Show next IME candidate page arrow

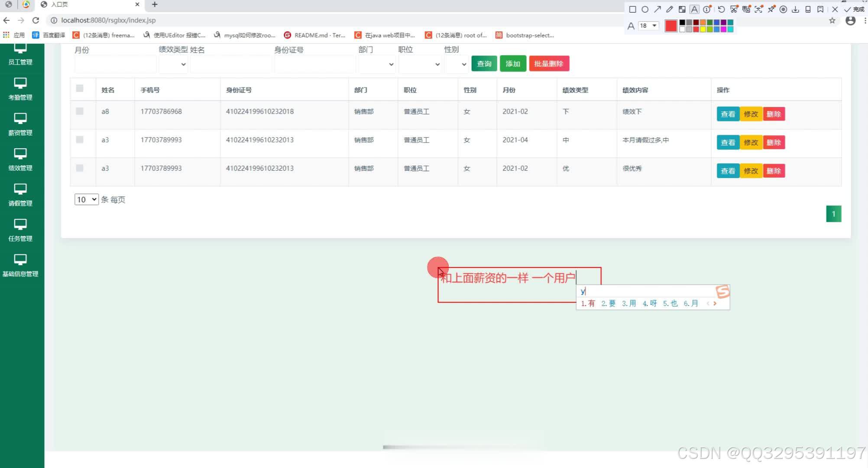pyautogui.click(x=715, y=303)
